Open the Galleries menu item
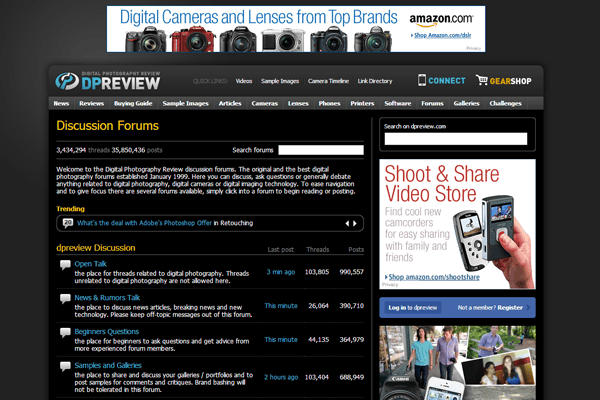The height and width of the screenshot is (400, 600). (466, 103)
